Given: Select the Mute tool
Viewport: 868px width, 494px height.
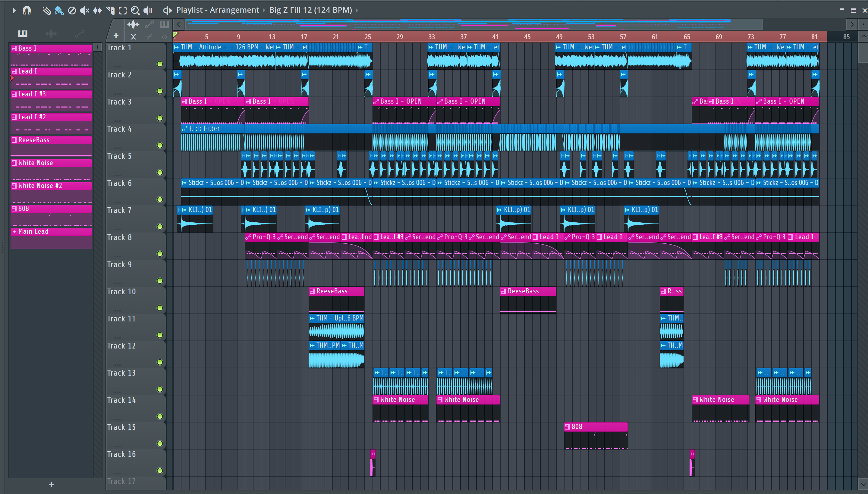Looking at the screenshot, I should click(84, 10).
